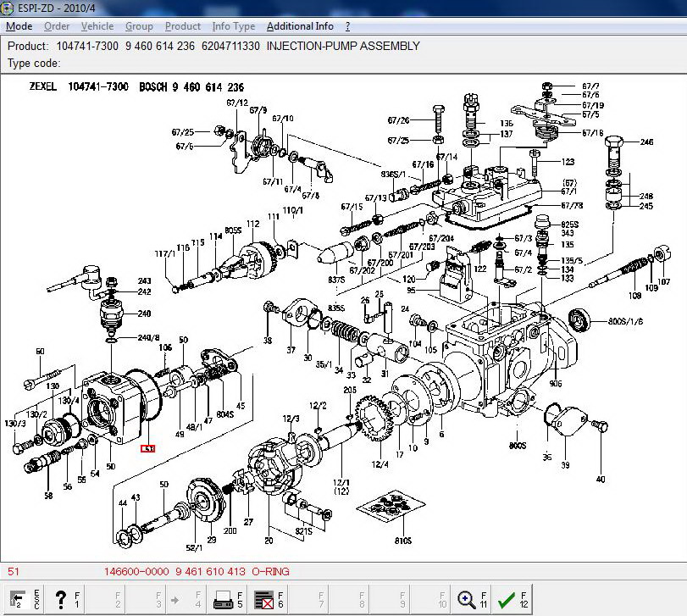
Task: Select part label 58 in the diagram
Action: point(48,496)
